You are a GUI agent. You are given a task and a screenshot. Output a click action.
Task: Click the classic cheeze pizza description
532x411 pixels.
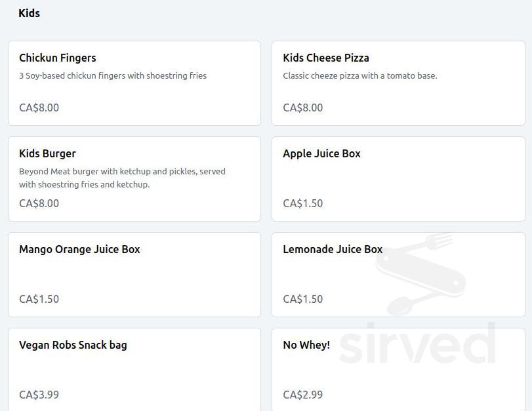click(x=359, y=75)
